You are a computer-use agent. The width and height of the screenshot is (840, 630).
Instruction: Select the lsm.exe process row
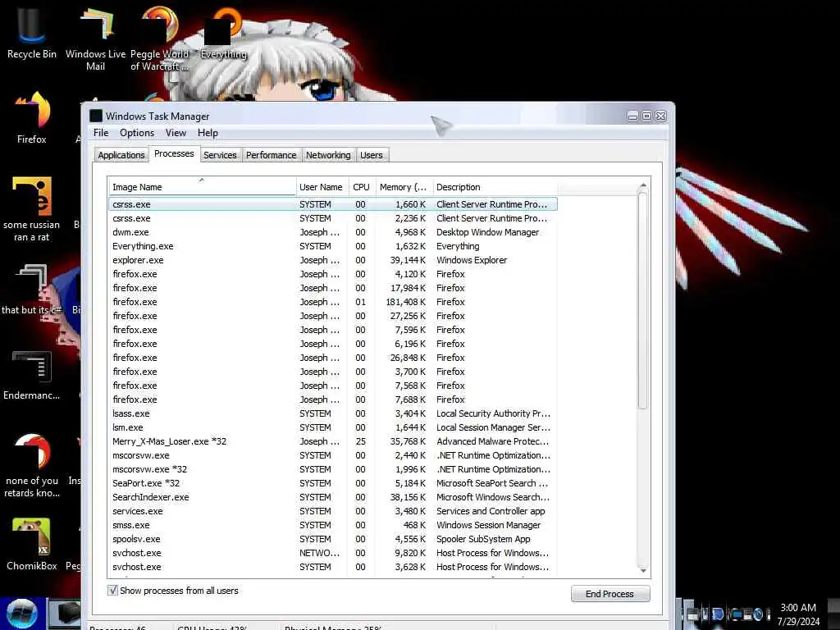point(333,427)
